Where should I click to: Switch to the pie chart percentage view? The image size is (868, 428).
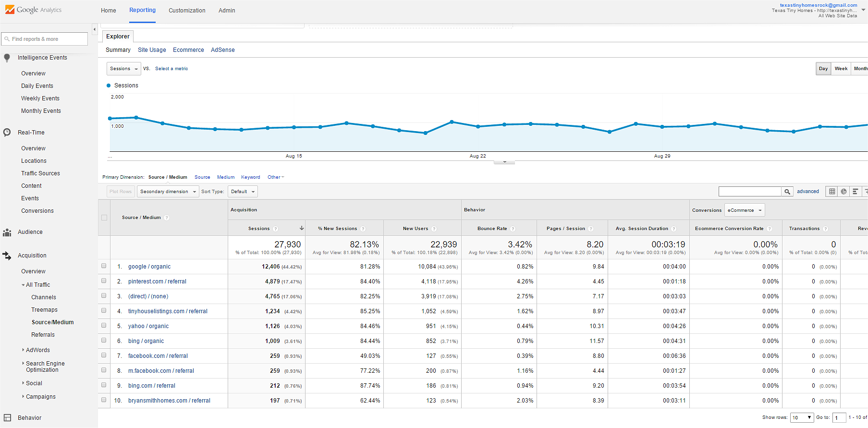[x=844, y=192]
